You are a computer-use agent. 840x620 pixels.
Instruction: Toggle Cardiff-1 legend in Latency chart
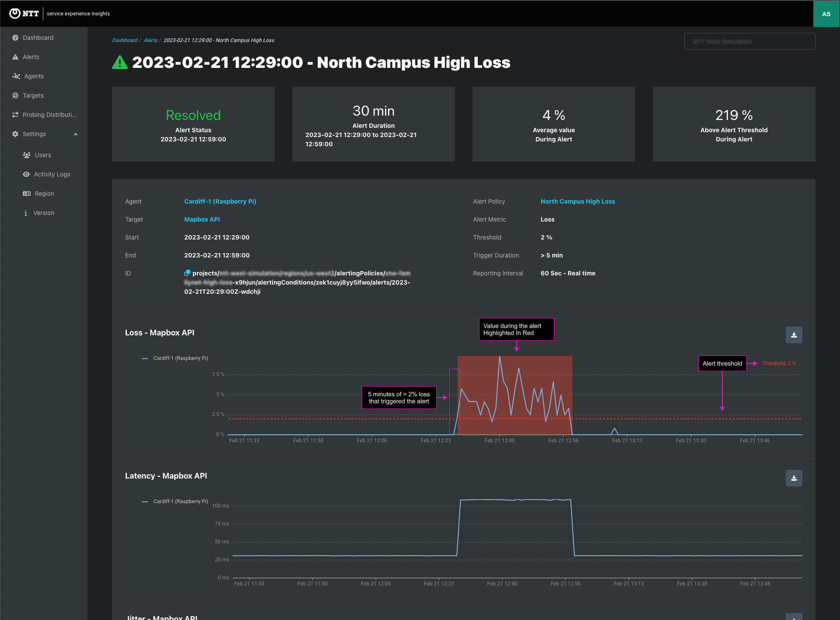point(175,501)
